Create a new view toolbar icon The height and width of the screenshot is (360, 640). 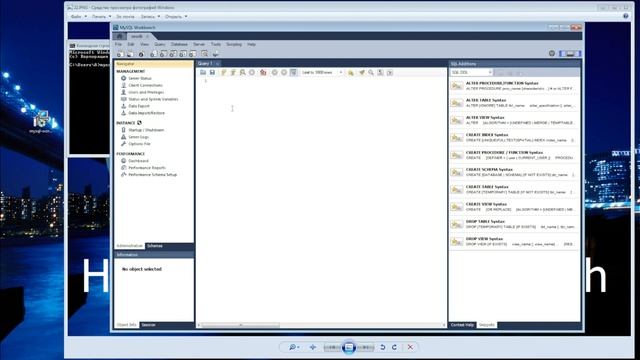[173, 54]
